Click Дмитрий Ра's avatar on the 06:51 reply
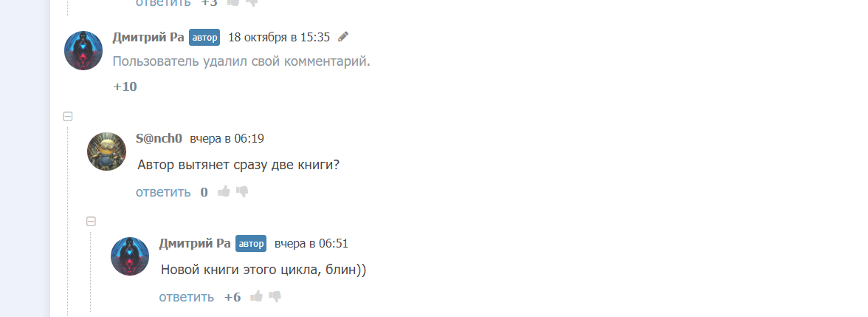Image resolution: width=868 pixels, height=317 pixels. 130,256
